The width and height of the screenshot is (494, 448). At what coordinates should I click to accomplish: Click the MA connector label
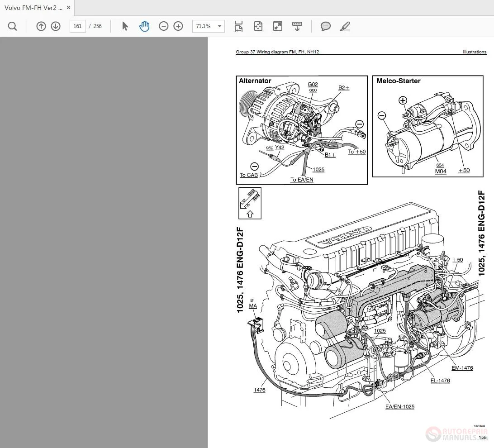(x=253, y=306)
